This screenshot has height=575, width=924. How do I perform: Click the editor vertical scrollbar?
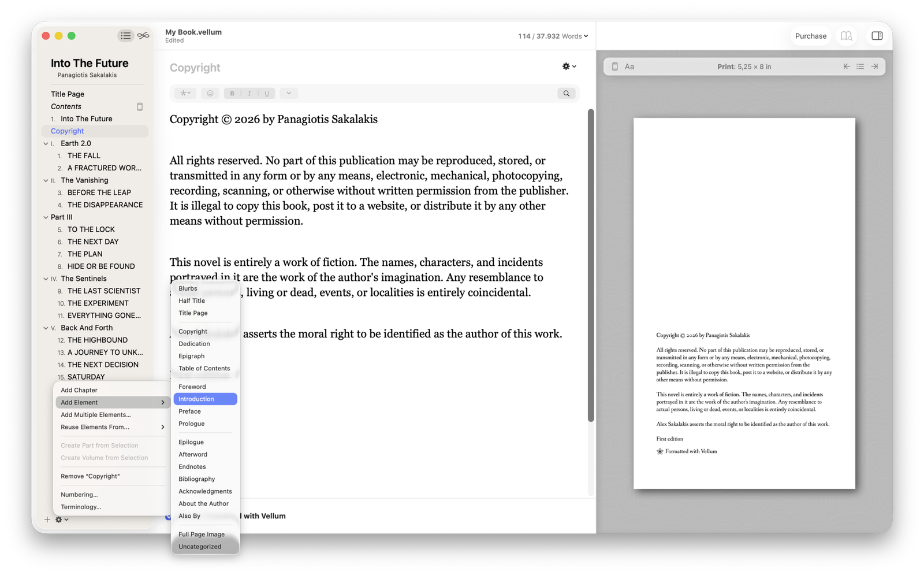591,266
